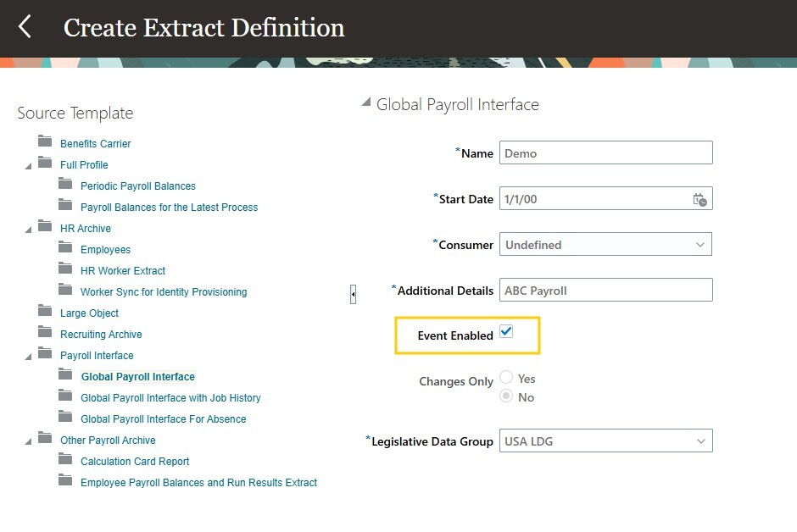
Task: Open the HR Worker Extract template
Action: pyautogui.click(x=122, y=270)
